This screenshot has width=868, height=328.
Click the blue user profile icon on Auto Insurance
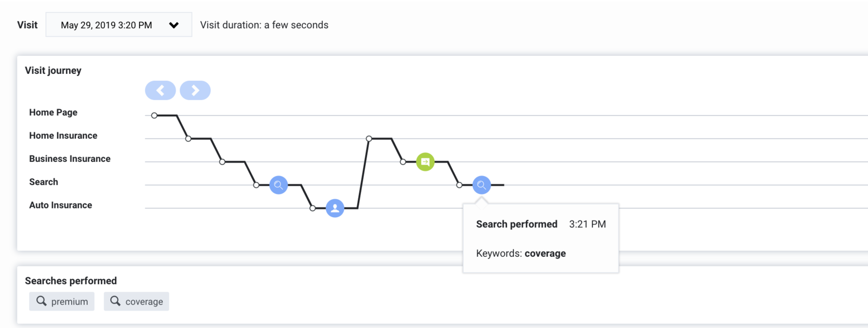pos(335,208)
